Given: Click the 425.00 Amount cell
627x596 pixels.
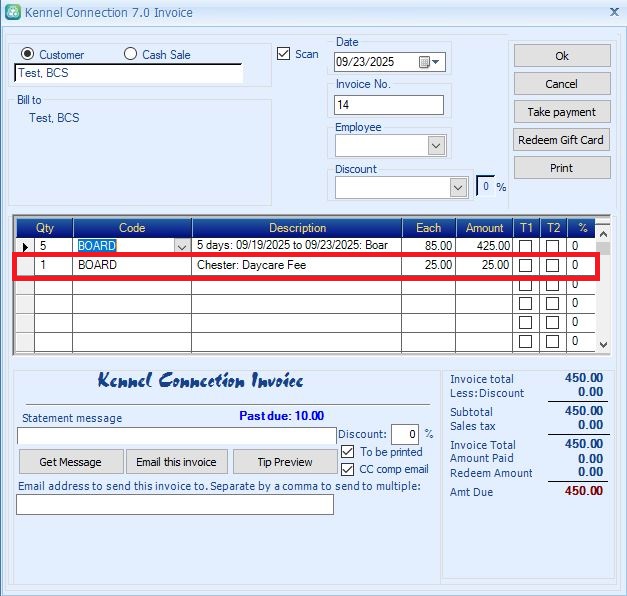Looking at the screenshot, I should pos(484,246).
